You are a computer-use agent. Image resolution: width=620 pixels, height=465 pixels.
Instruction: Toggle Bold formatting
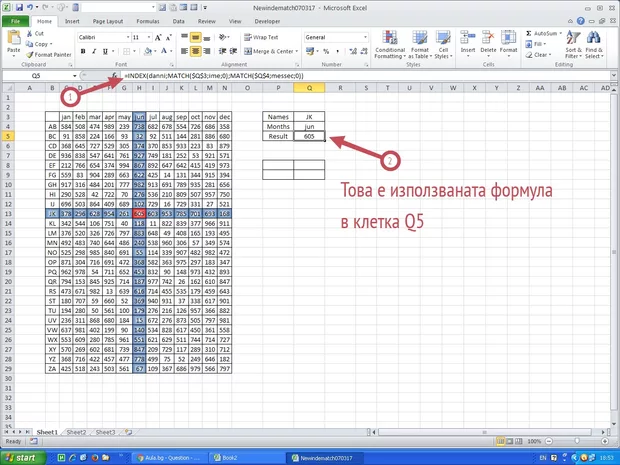tap(83, 51)
